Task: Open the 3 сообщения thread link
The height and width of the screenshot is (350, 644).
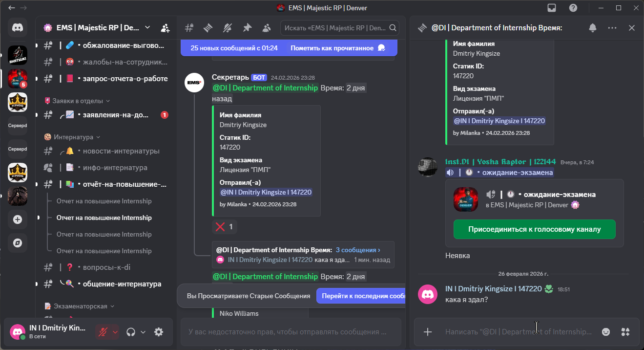Action: [x=358, y=250]
